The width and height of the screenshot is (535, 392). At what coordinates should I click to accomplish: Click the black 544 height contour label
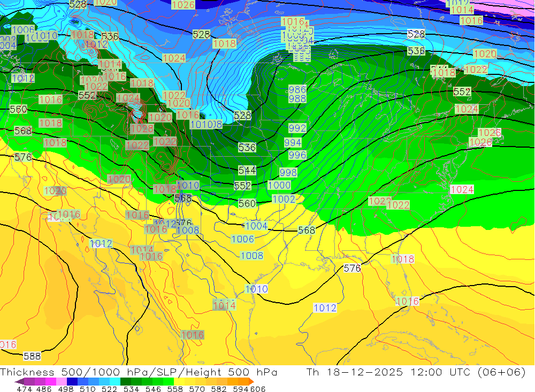click(x=247, y=170)
